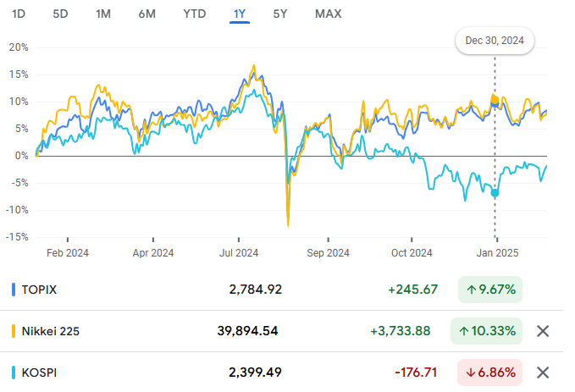The image size is (575, 392).
Task: Click the green 10.33% up-arrow badge
Action: click(488, 331)
